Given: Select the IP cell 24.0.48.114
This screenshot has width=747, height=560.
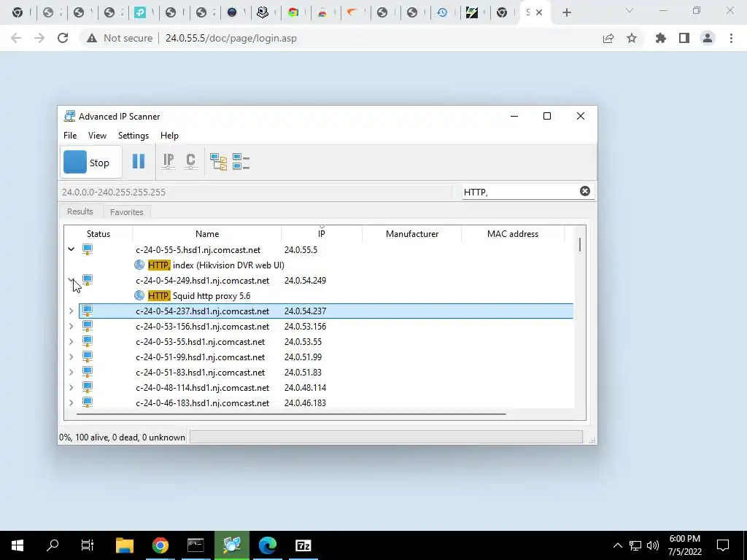Looking at the screenshot, I should (x=306, y=388).
